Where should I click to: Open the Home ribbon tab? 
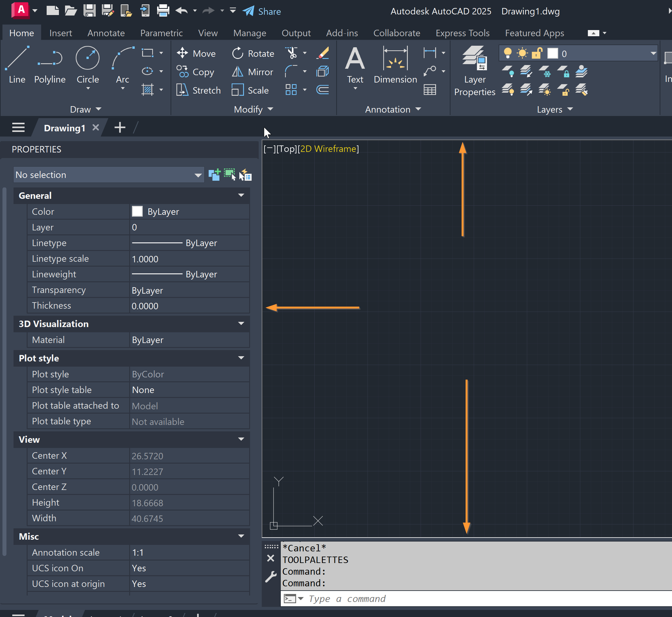[x=22, y=33]
